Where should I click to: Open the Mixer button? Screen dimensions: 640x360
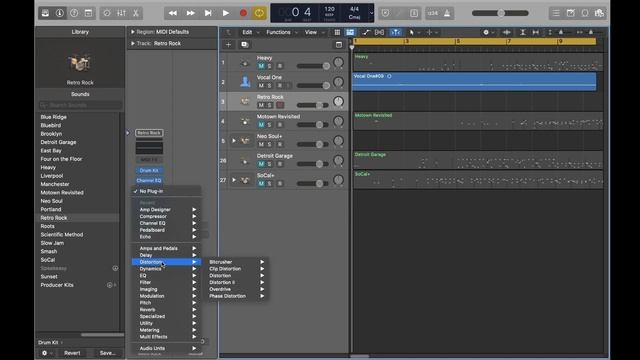tap(121, 13)
